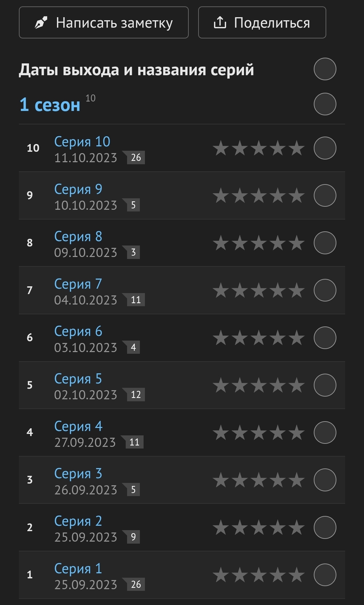
Task: Open the comments badge 26 under Серия 10
Action: pos(136,157)
